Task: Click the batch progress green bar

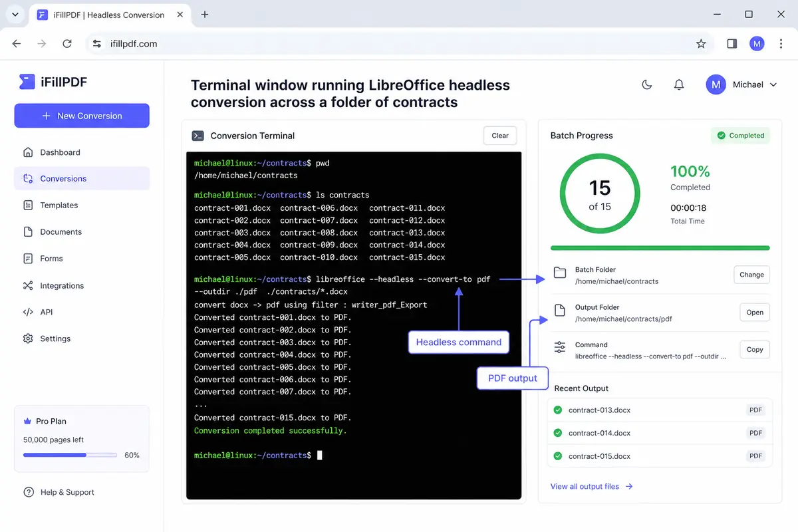Action: coord(660,248)
